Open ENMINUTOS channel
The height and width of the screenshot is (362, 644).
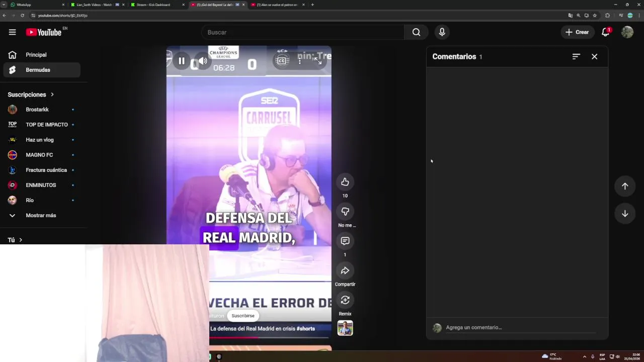click(42, 185)
